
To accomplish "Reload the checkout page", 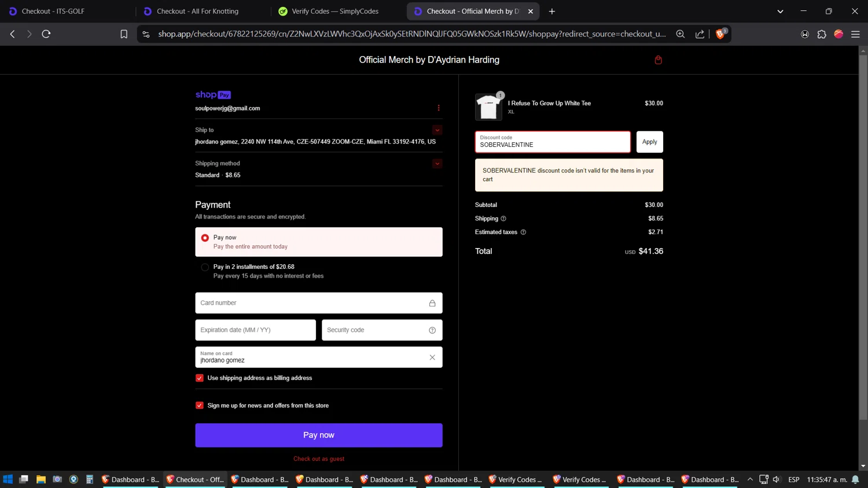I will coord(46,34).
